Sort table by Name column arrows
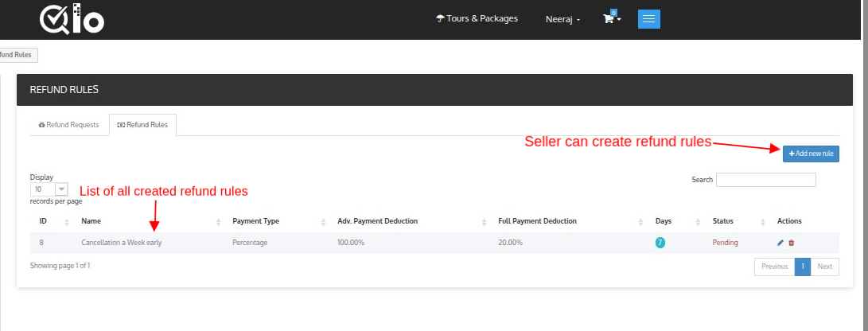This screenshot has height=331, width=868. click(x=218, y=221)
